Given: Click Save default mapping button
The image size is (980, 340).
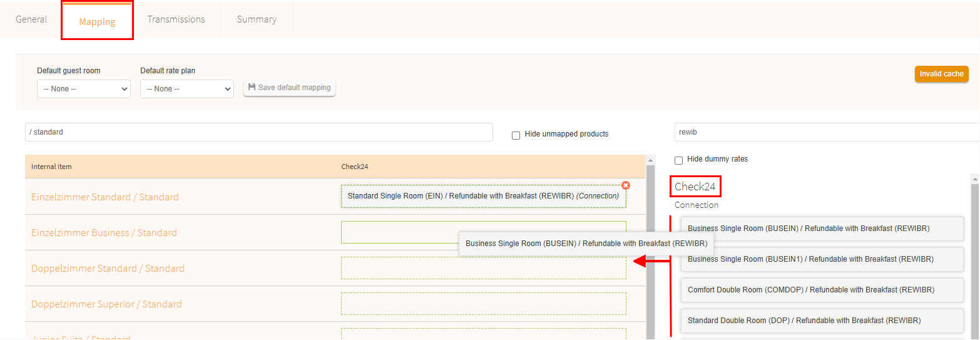Looking at the screenshot, I should (289, 88).
